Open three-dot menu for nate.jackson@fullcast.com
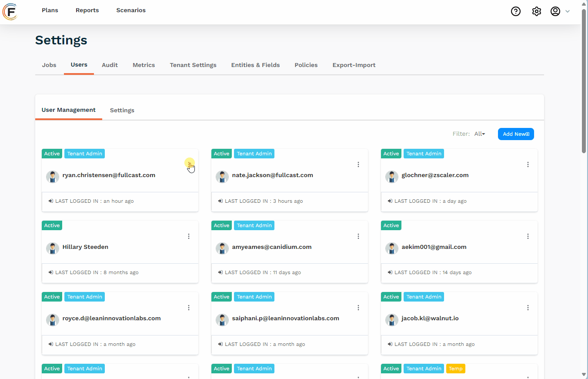 (x=358, y=164)
